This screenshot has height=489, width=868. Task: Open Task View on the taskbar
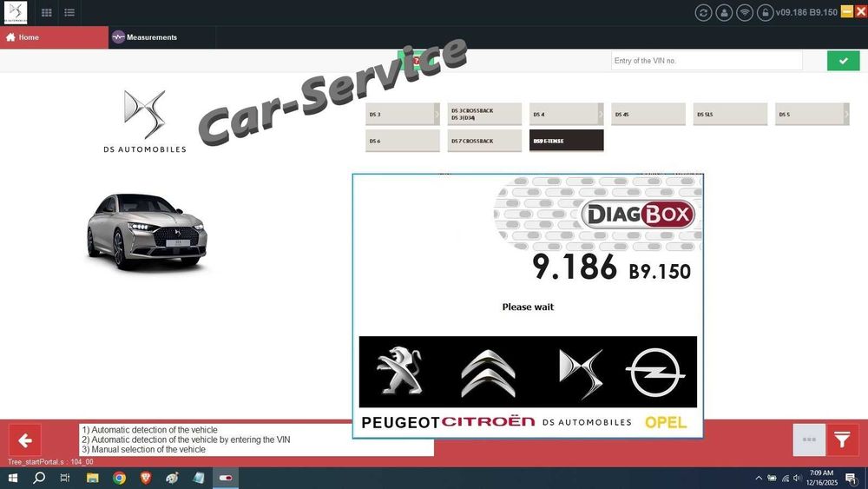click(65, 478)
